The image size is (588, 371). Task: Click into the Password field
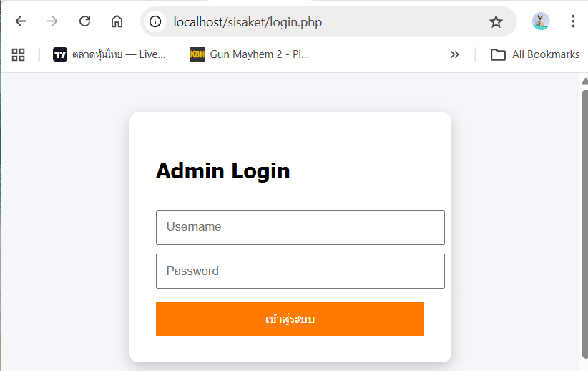pyautogui.click(x=300, y=271)
